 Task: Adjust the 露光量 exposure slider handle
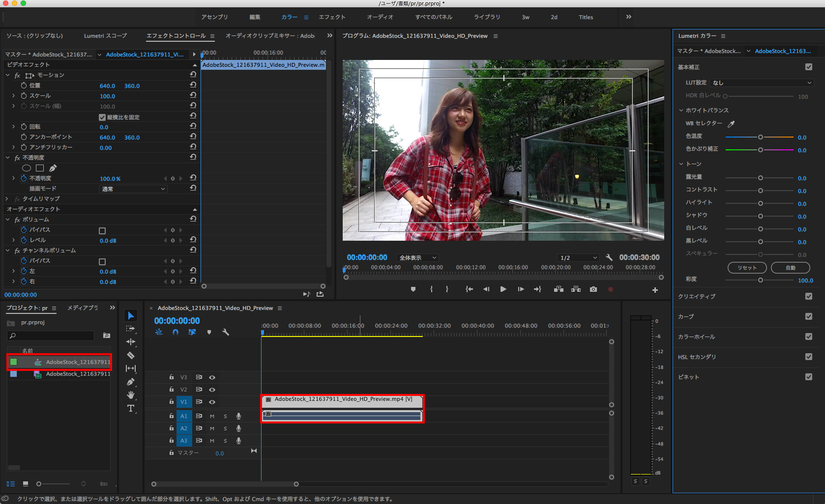click(760, 178)
